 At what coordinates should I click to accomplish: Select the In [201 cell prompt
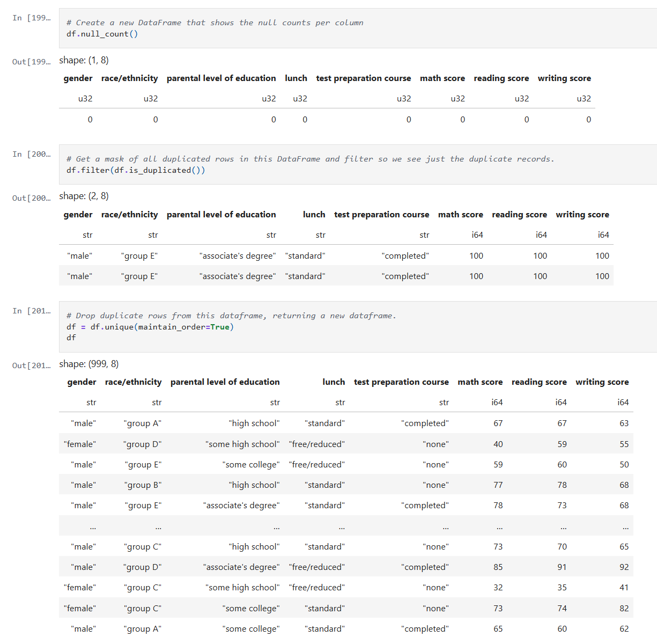(31, 311)
